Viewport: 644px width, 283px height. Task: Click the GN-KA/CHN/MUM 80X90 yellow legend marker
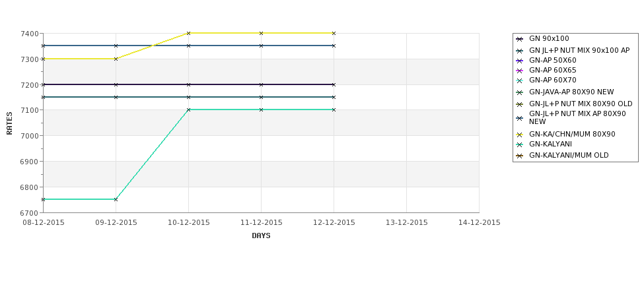click(520, 135)
